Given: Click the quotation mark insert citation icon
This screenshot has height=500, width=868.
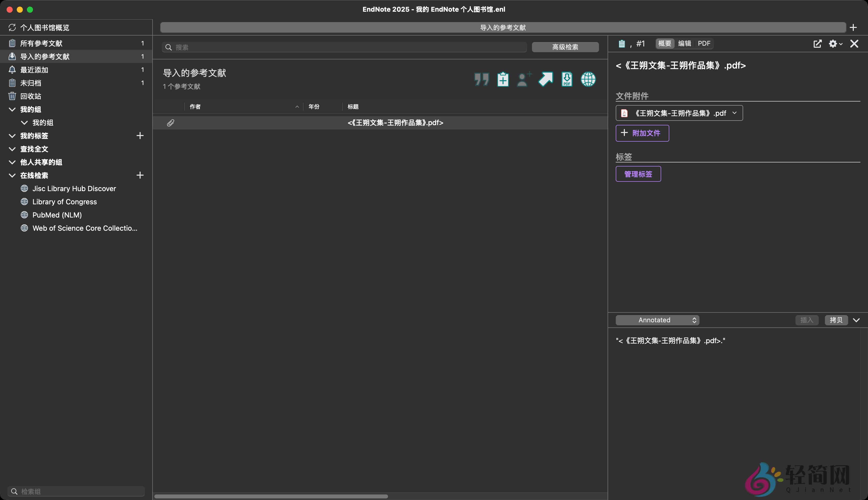Looking at the screenshot, I should tap(481, 79).
